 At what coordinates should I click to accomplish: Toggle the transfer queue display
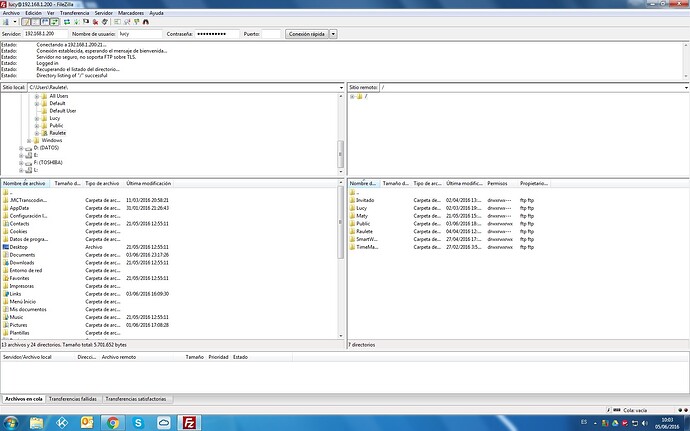[x=55, y=22]
